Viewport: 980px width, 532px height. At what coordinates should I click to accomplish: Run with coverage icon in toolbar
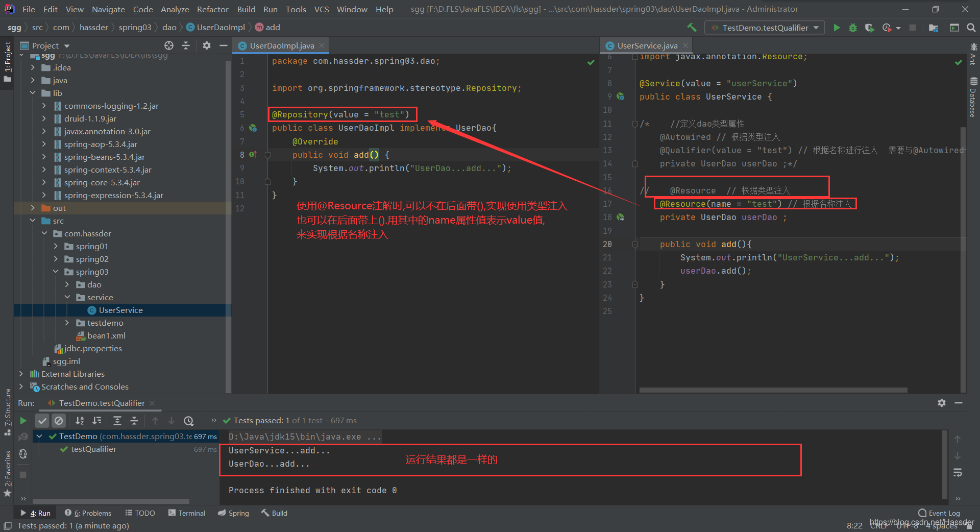pos(870,28)
